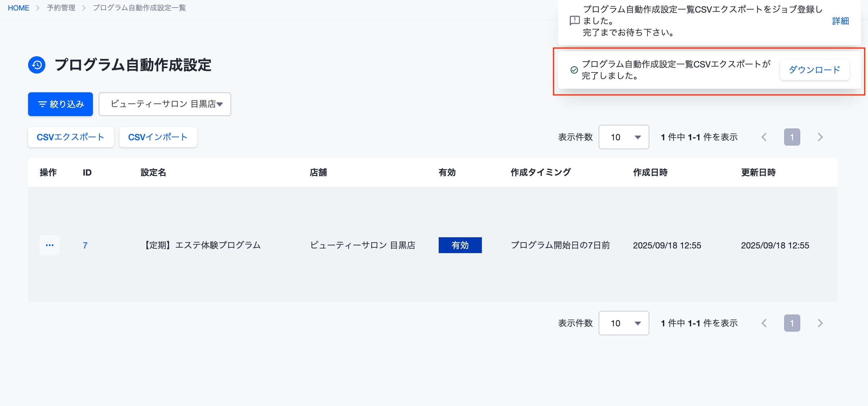Go to next page using bottom right chevron
868x406 pixels.
point(820,323)
